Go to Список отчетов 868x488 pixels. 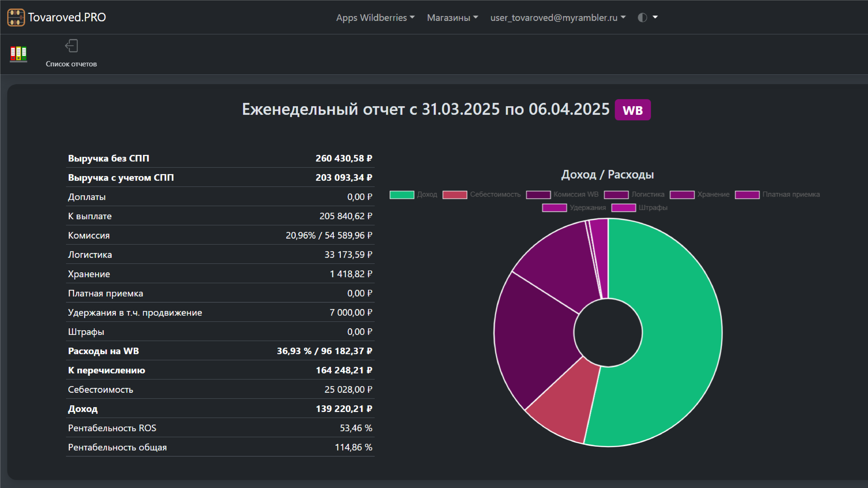(71, 64)
